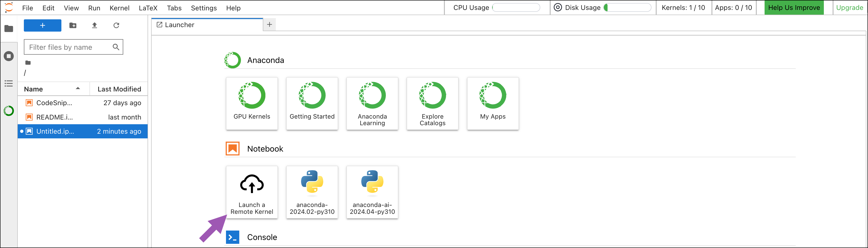The height and width of the screenshot is (248, 868).
Task: Open Anaconda Learning launcher card
Action: coord(372,103)
